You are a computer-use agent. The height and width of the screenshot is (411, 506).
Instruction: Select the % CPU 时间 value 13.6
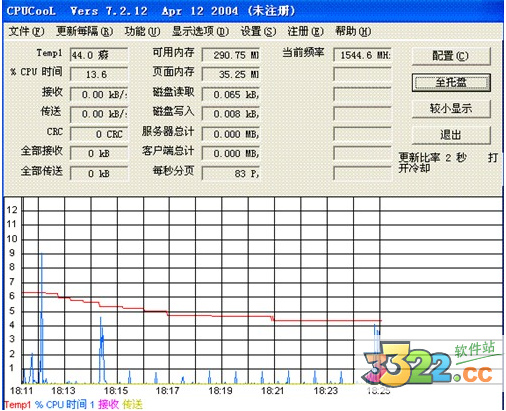click(x=99, y=74)
